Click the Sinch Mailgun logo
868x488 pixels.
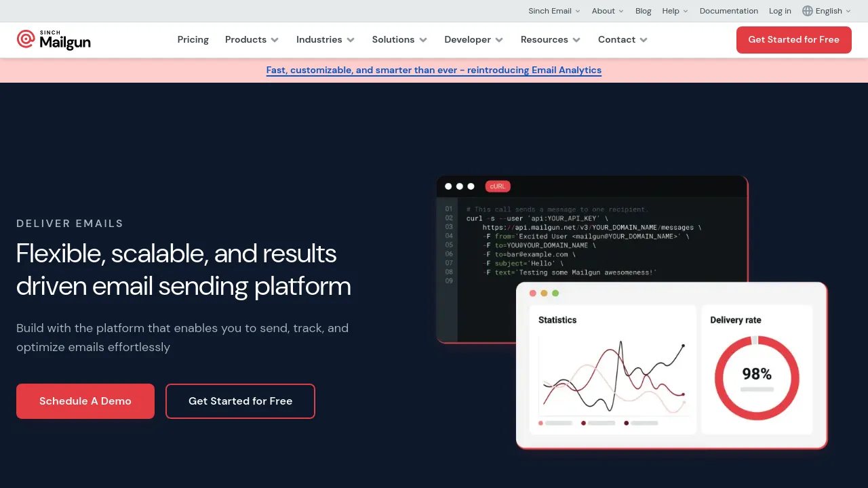click(54, 40)
